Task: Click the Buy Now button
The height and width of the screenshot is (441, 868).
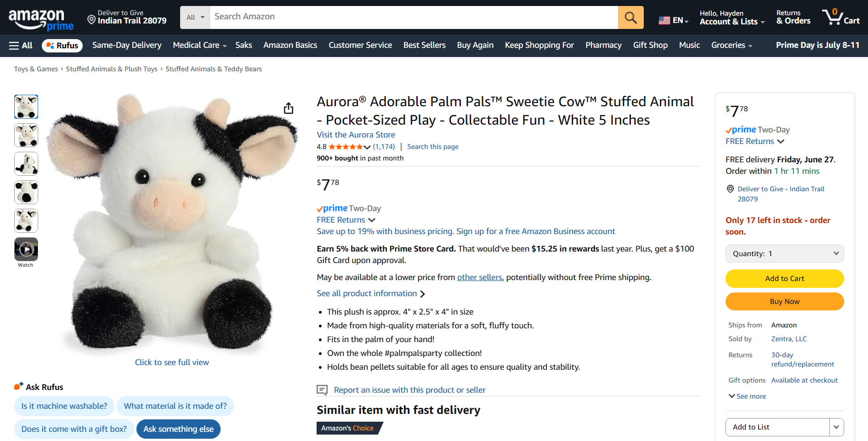Action: pyautogui.click(x=784, y=302)
